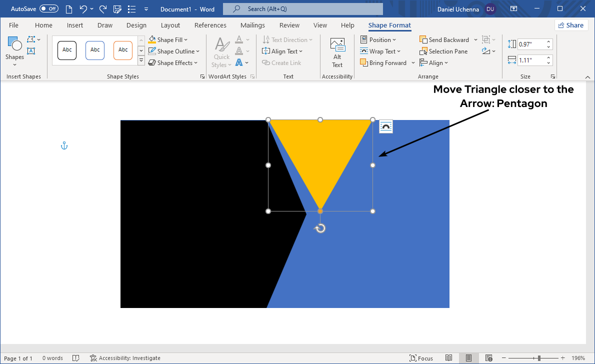
Task: Open the Insert tab
Action: (75, 25)
